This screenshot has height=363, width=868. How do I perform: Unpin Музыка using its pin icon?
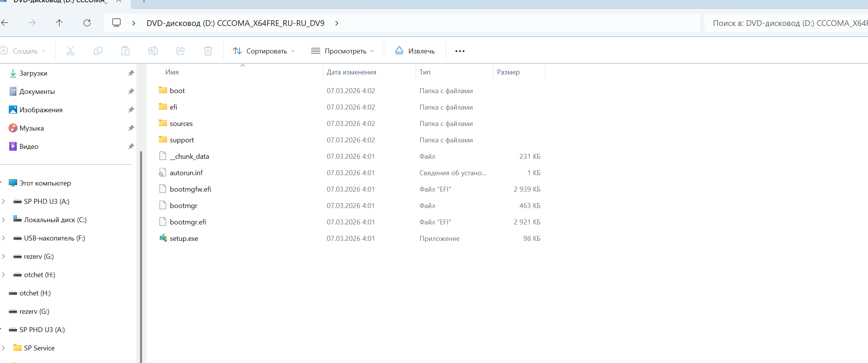point(131,128)
